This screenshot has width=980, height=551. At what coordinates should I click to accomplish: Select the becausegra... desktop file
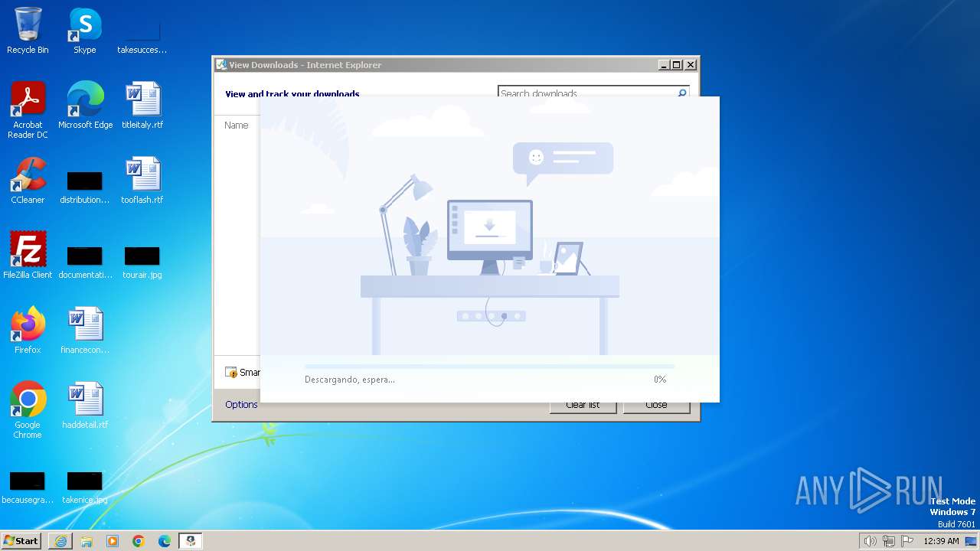(x=27, y=487)
